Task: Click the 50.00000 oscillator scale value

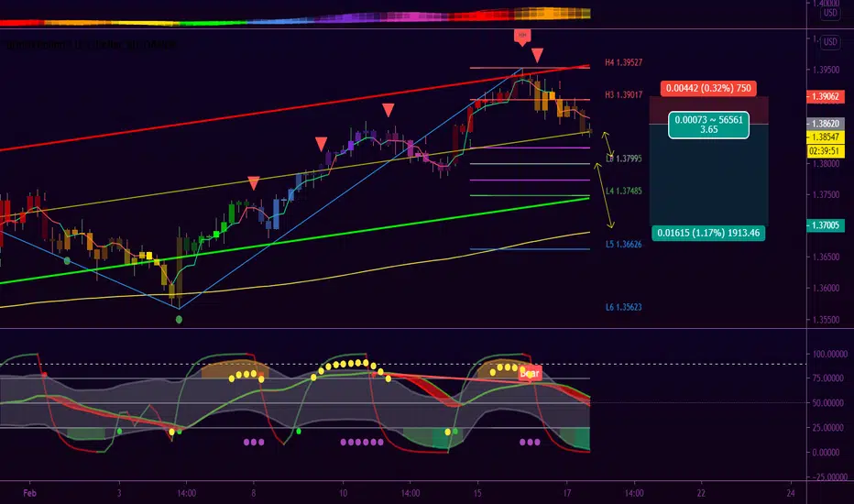Action: 829,403
